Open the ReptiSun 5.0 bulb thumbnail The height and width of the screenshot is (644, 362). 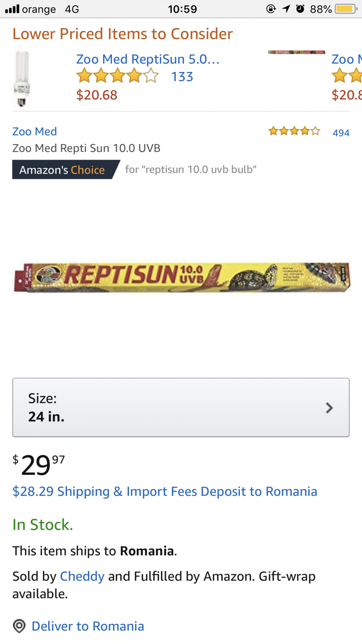pyautogui.click(x=22, y=78)
